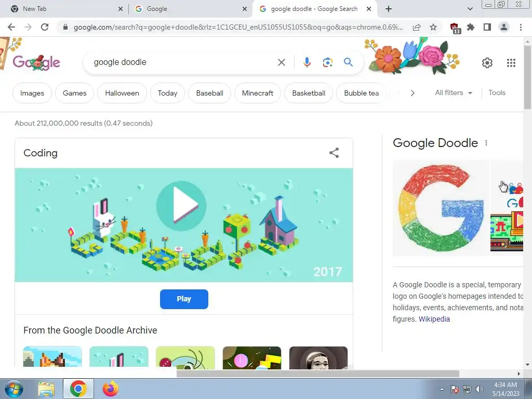Open crayon G logo image

pyautogui.click(x=441, y=208)
